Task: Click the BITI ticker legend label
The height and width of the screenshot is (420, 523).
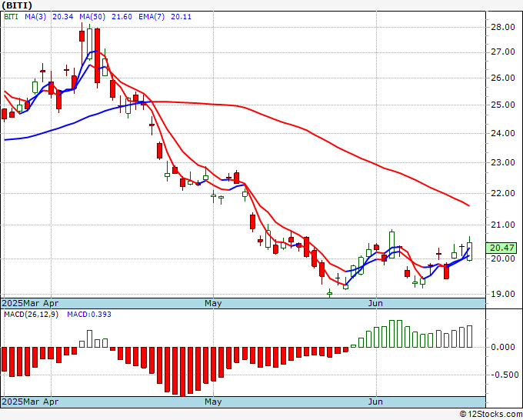Action: 11,17
